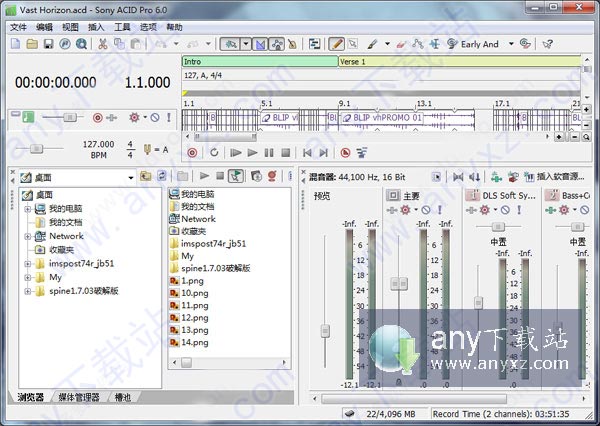This screenshot has width=600, height=426.
Task: Start preview in explorer toolbar
Action: (204, 176)
